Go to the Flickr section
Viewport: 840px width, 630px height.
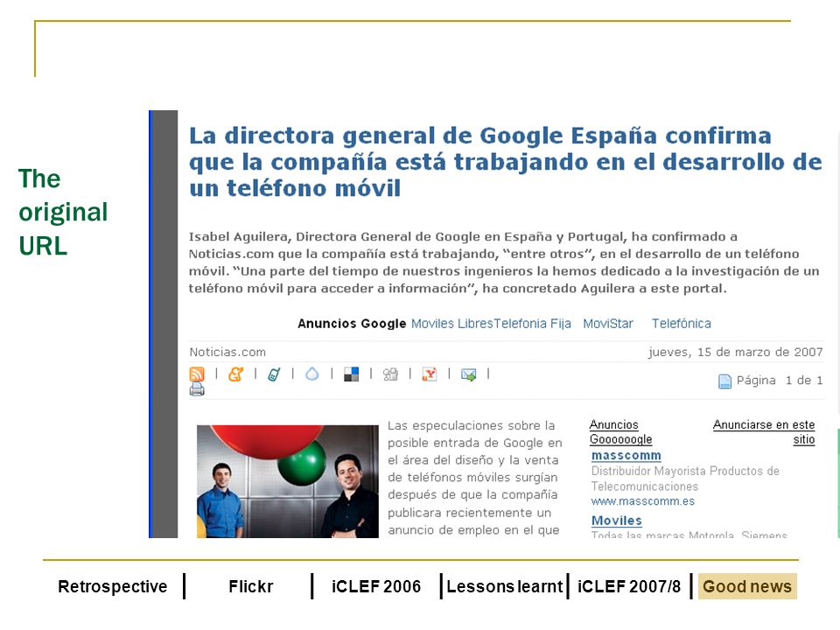coord(251,586)
